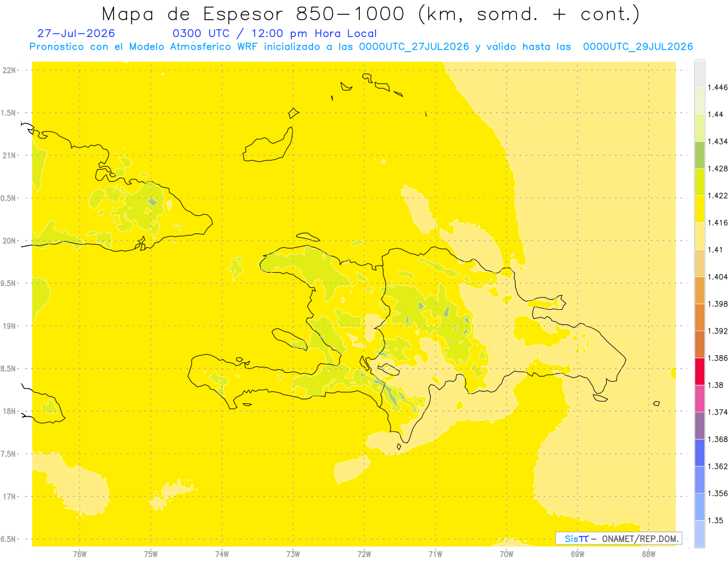Select the colorbar value 1.404

pyautogui.click(x=718, y=276)
